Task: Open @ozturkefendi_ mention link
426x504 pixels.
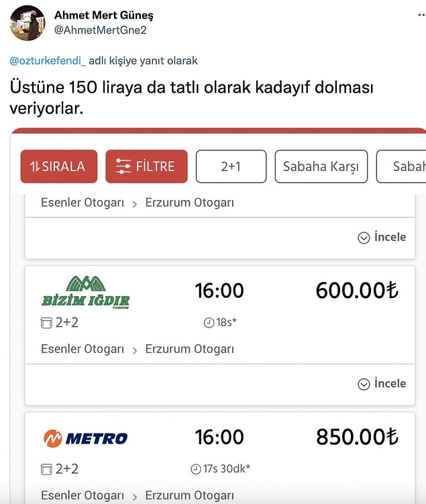Action: [x=48, y=61]
